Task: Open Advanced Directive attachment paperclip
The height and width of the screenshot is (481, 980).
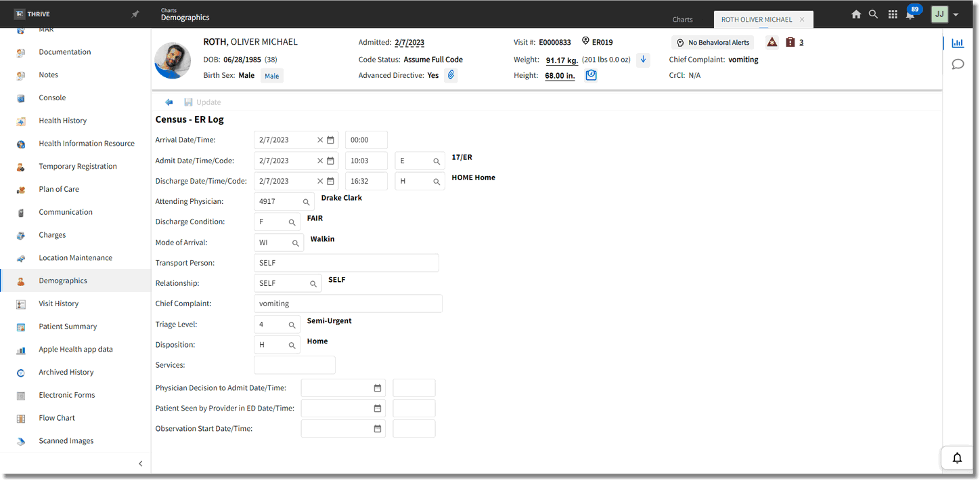Action: click(450, 75)
